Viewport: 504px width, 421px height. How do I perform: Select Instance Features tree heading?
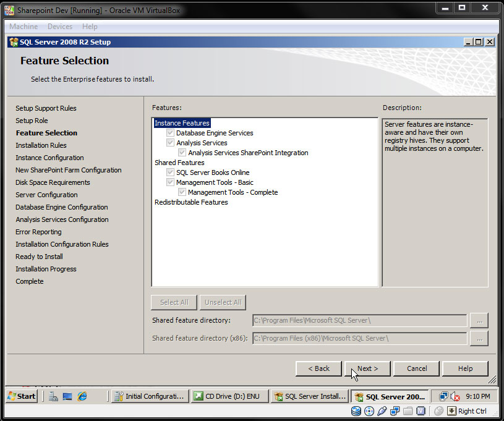tap(182, 123)
